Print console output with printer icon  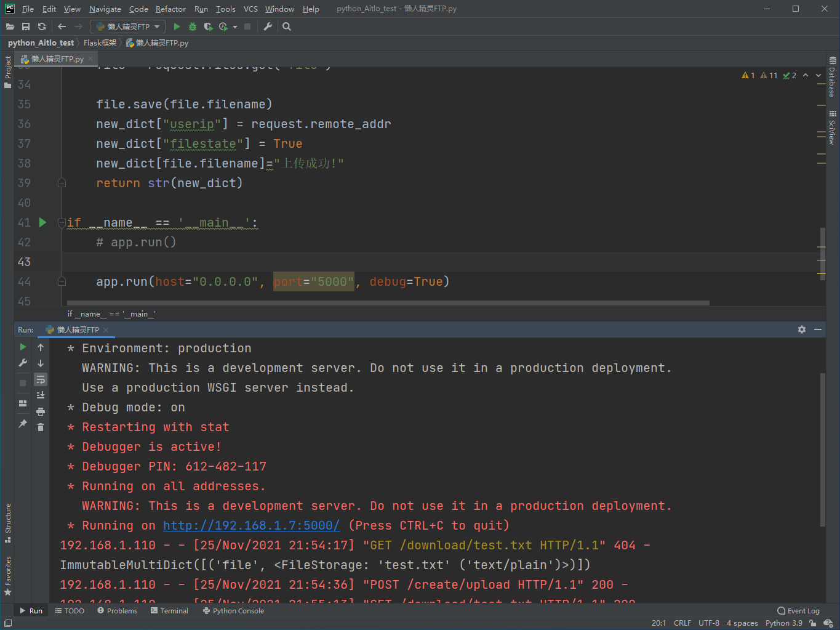pyautogui.click(x=41, y=411)
